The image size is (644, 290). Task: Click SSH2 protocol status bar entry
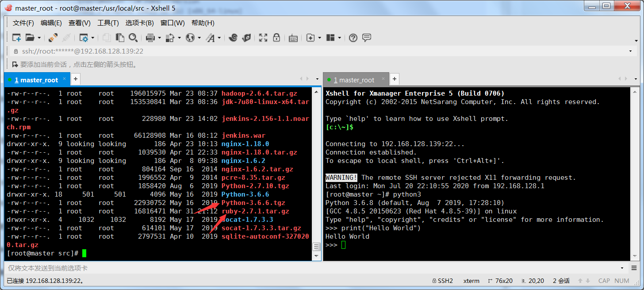442,281
